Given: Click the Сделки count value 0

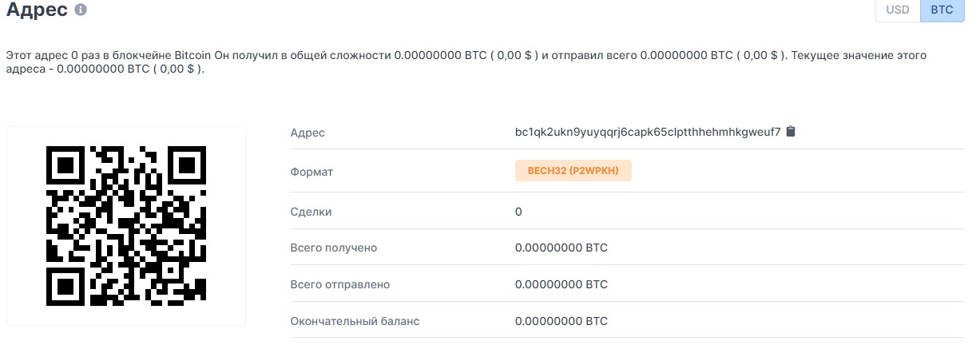Looking at the screenshot, I should pos(518,212).
